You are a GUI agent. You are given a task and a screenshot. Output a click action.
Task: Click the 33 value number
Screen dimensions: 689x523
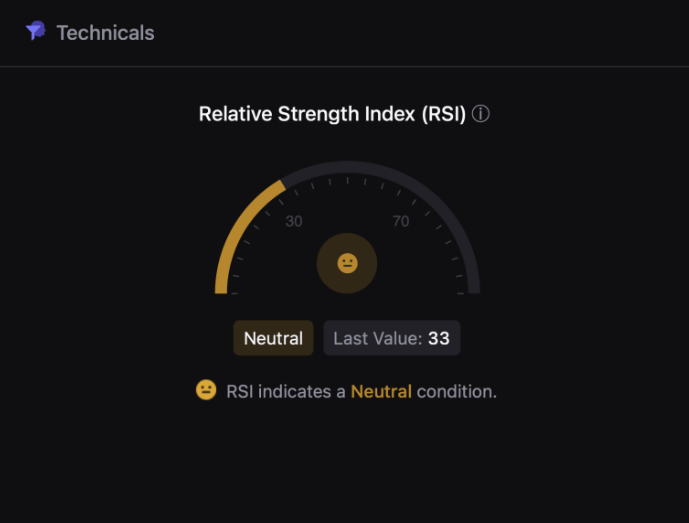439,338
